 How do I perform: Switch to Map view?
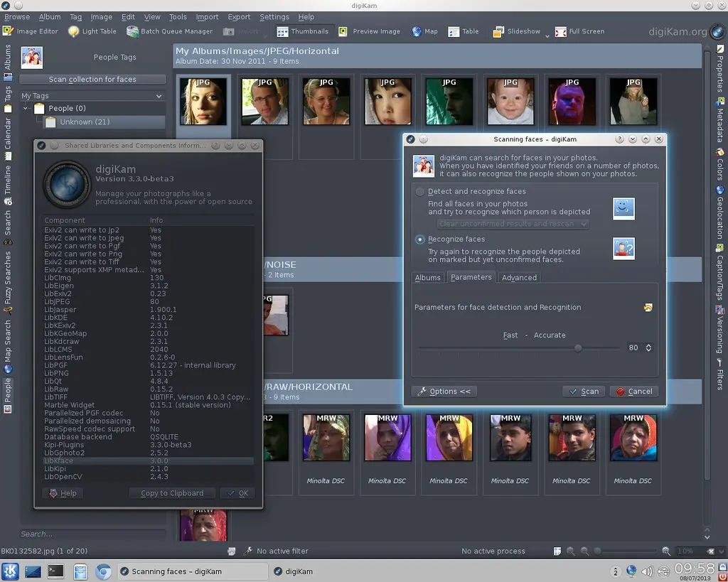coord(425,31)
